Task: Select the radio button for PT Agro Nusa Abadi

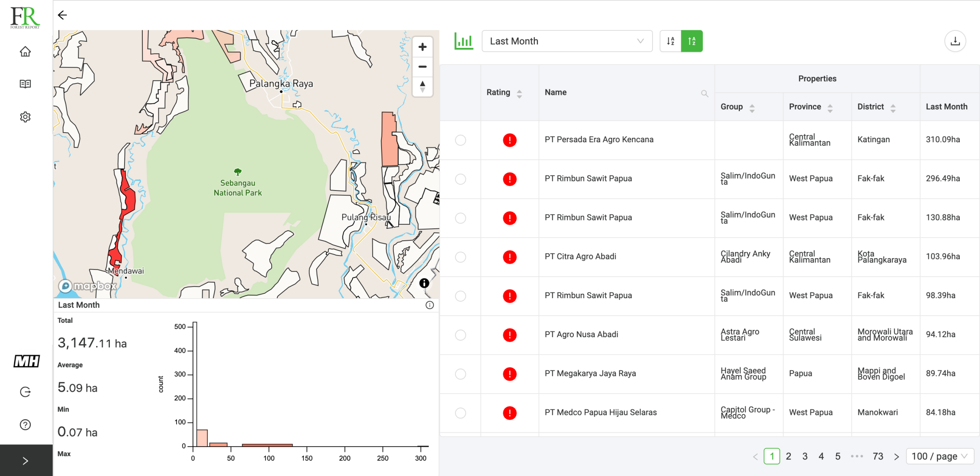Action: pyautogui.click(x=460, y=335)
